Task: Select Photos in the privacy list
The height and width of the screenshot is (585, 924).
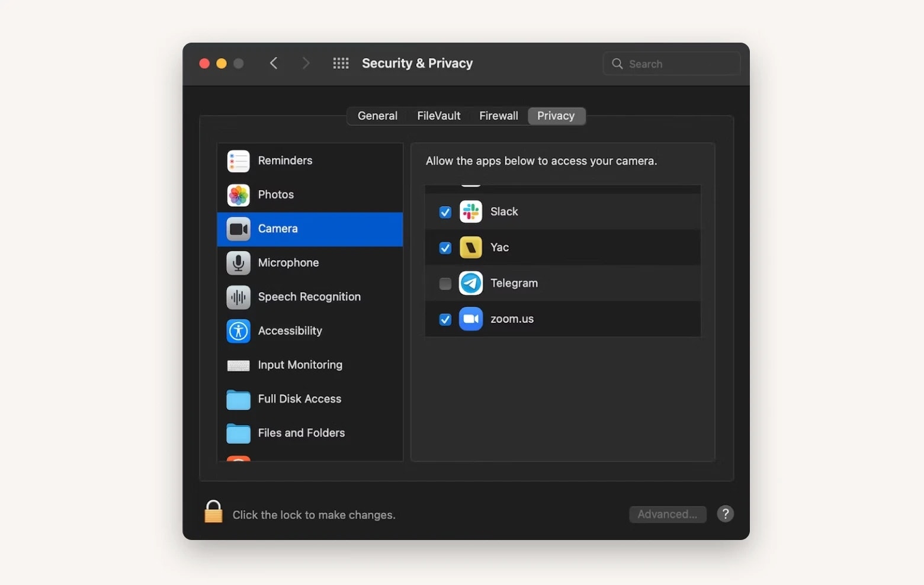Action: click(x=310, y=195)
